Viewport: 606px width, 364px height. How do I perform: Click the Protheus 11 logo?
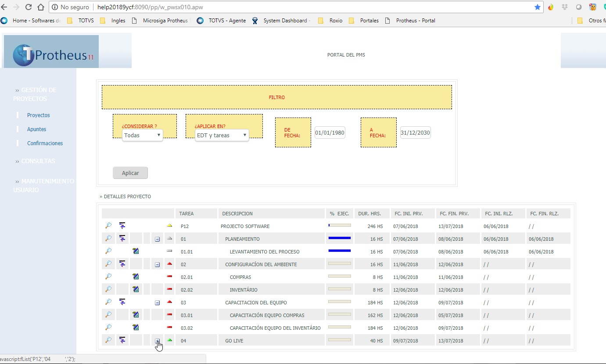pyautogui.click(x=51, y=52)
